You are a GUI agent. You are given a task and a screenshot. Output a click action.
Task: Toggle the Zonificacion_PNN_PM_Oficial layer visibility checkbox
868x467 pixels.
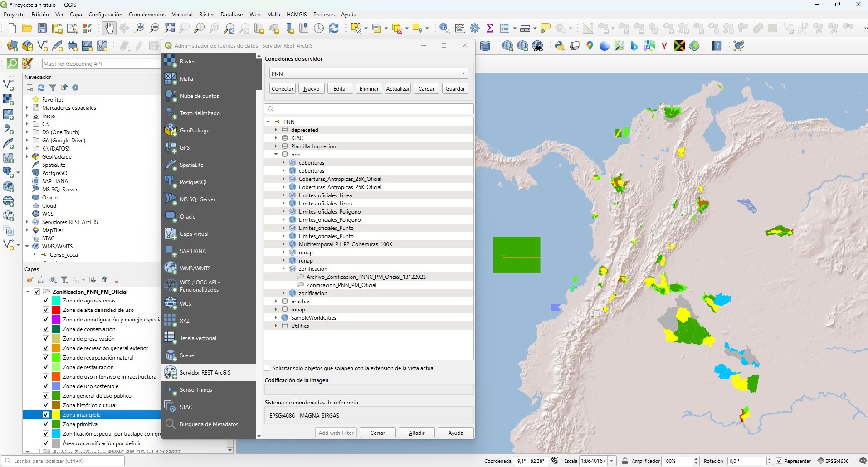click(37, 292)
